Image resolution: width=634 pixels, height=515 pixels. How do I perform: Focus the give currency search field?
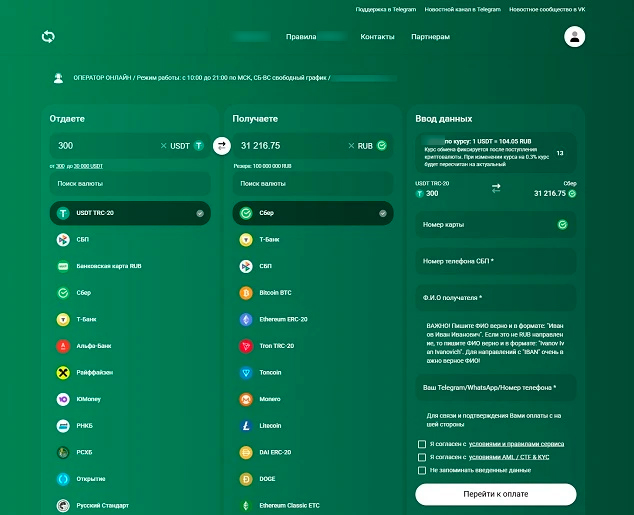pos(130,184)
